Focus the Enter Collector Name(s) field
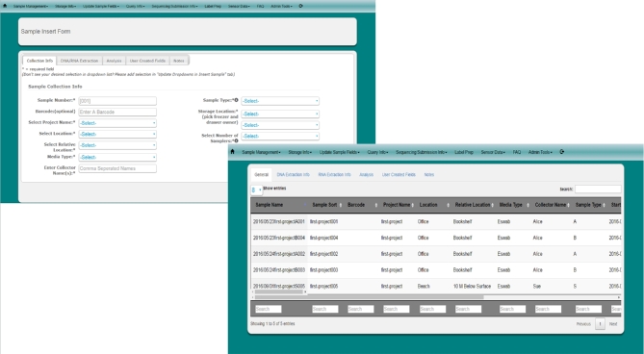 [x=117, y=168]
